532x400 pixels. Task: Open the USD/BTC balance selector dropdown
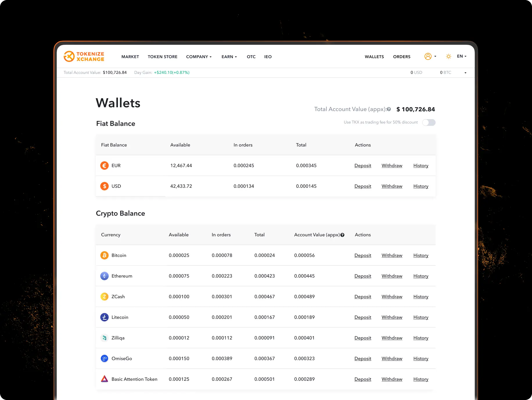point(465,72)
